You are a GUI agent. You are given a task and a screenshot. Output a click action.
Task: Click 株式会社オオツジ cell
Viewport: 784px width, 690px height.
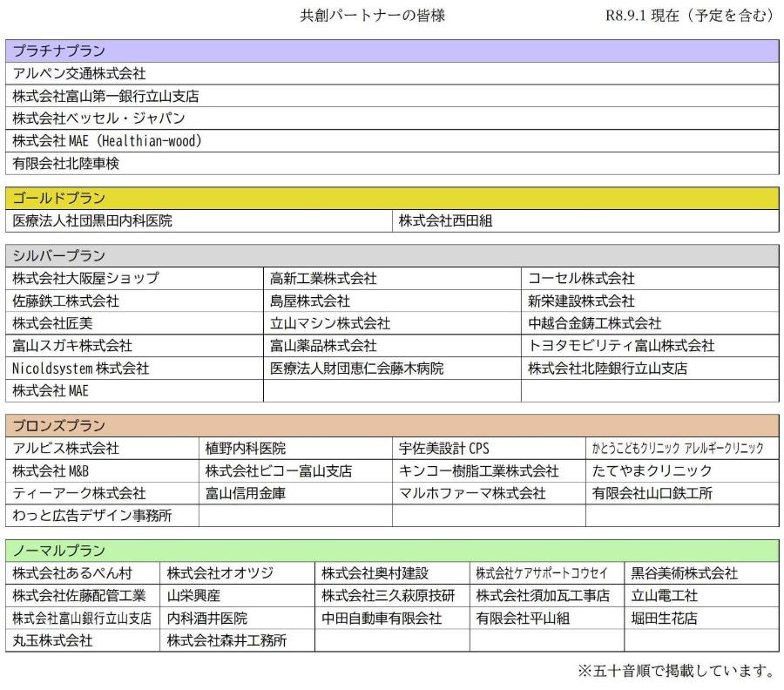click(x=238, y=573)
